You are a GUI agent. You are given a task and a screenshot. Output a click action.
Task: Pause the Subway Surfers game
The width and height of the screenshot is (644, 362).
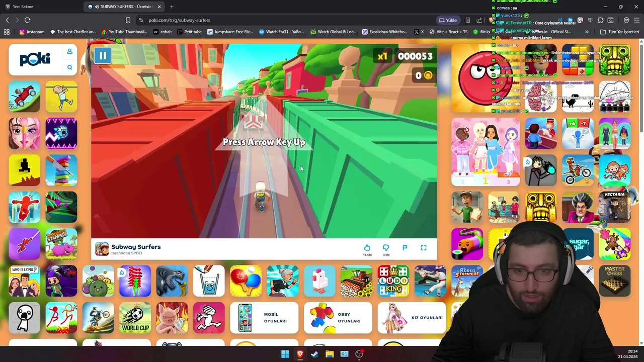pyautogui.click(x=102, y=56)
